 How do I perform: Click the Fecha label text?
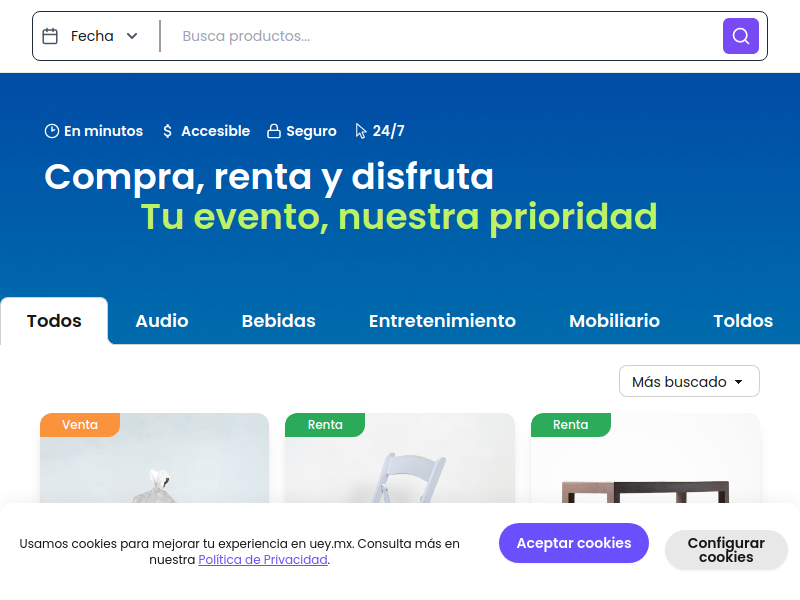coord(92,36)
